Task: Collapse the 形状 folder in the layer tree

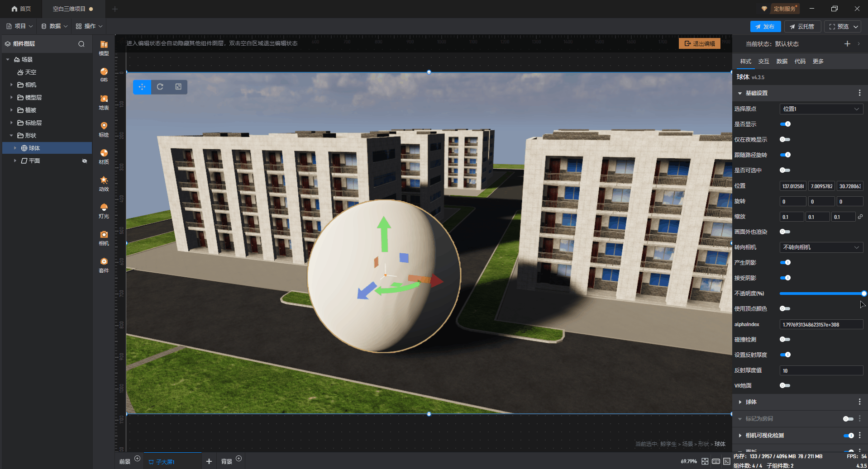Action: point(11,135)
